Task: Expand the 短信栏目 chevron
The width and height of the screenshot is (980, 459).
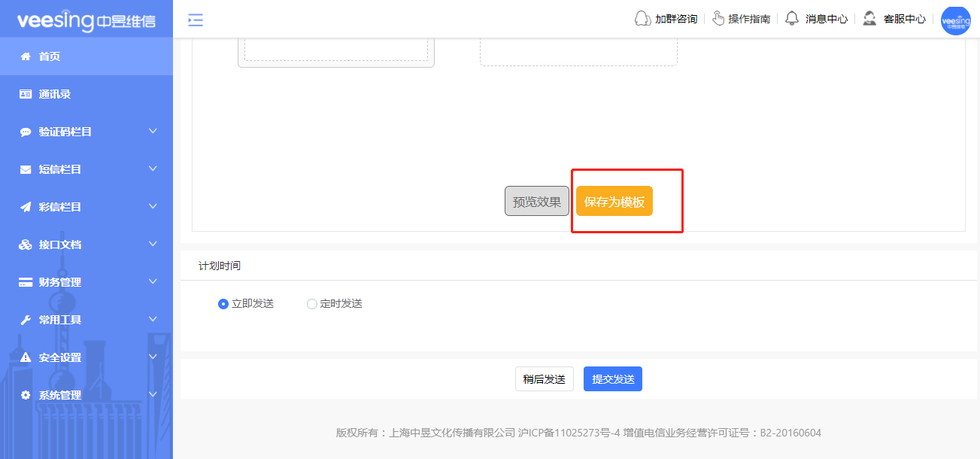Action: tap(153, 169)
